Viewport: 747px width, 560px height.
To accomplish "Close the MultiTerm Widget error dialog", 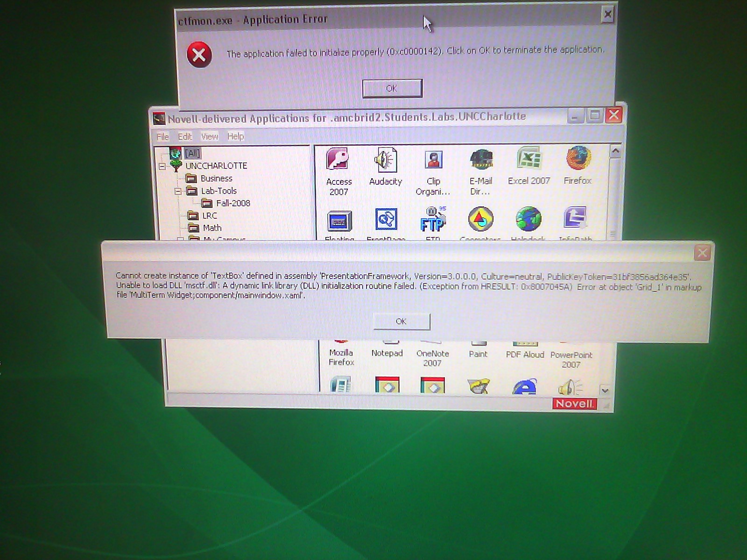I will click(x=702, y=253).
